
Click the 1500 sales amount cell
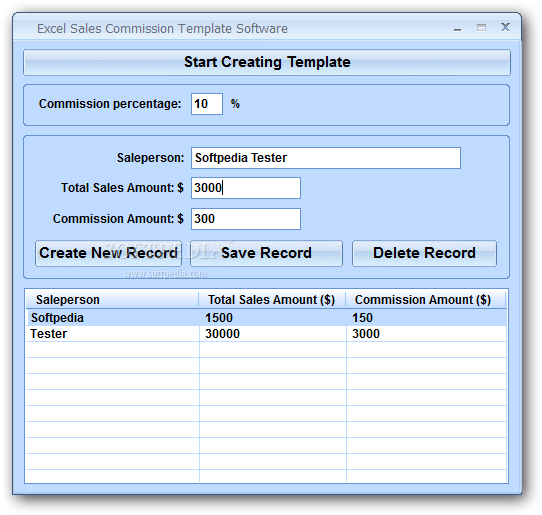click(272, 318)
